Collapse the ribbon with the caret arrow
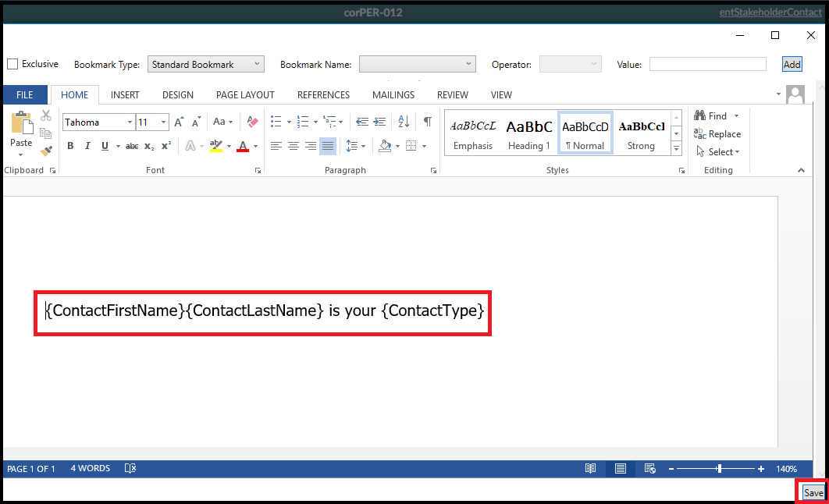This screenshot has width=829, height=504. [801, 170]
